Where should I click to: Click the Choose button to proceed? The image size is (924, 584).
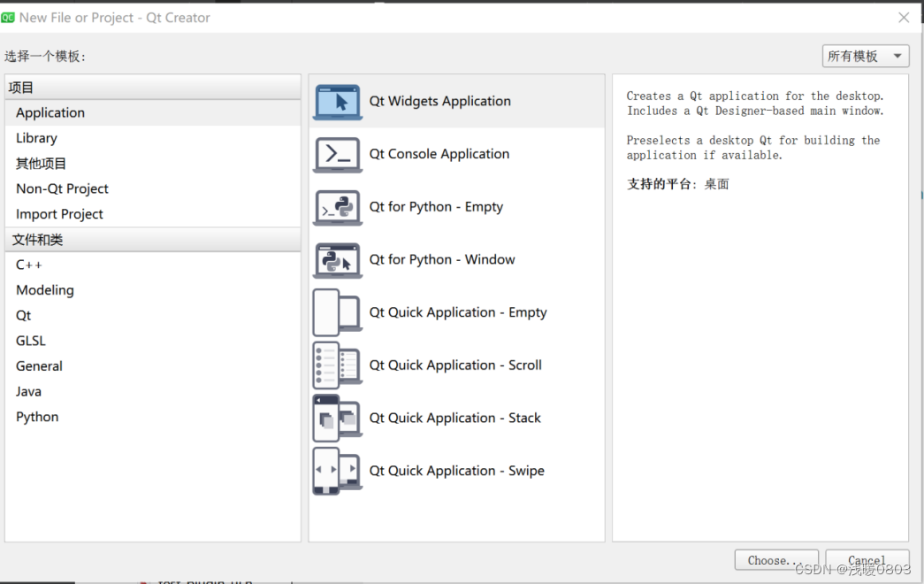pyautogui.click(x=775, y=560)
